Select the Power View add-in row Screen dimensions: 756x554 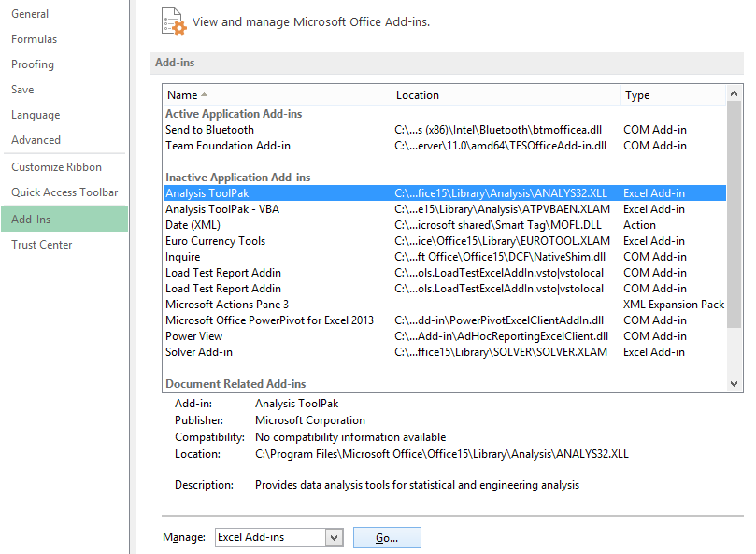coord(445,336)
